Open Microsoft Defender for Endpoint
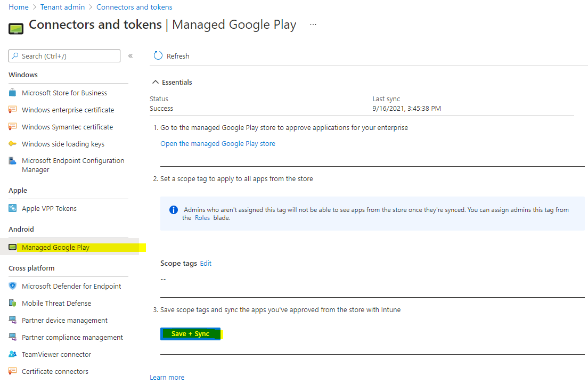Image resolution: width=588 pixels, height=384 pixels. [x=71, y=286]
